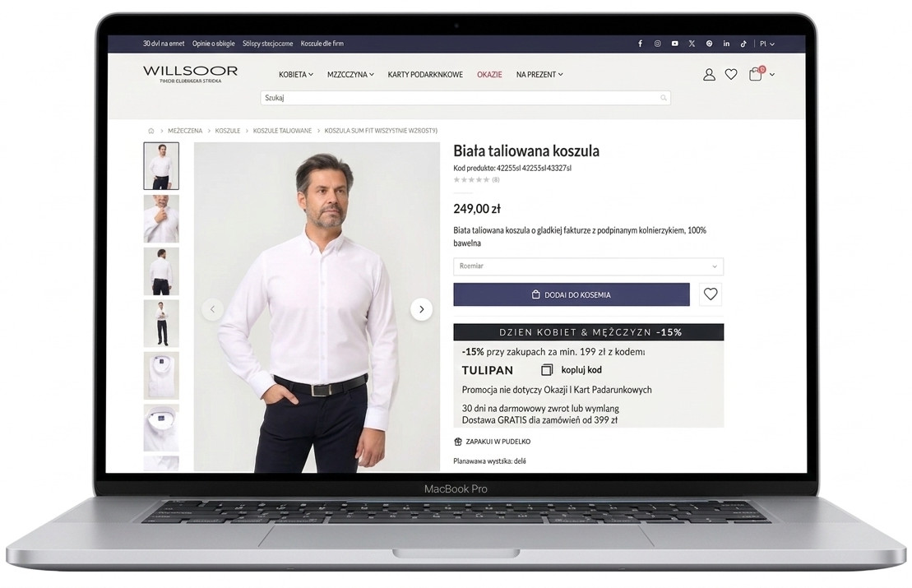
Task: Show next product image with right arrow
Action: pos(421,309)
